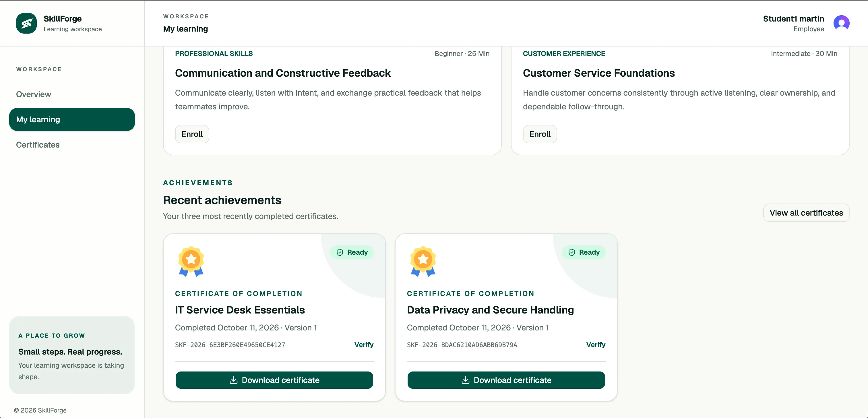Click the Small steps. Real progress. card

point(72,355)
